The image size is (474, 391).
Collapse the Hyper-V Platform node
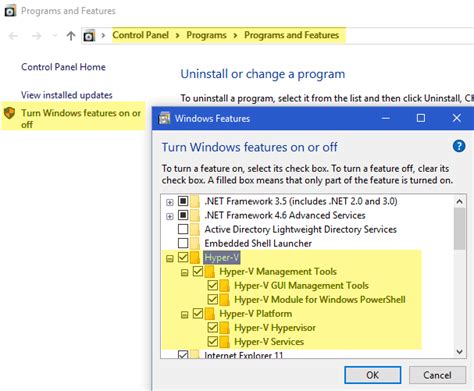(184, 315)
